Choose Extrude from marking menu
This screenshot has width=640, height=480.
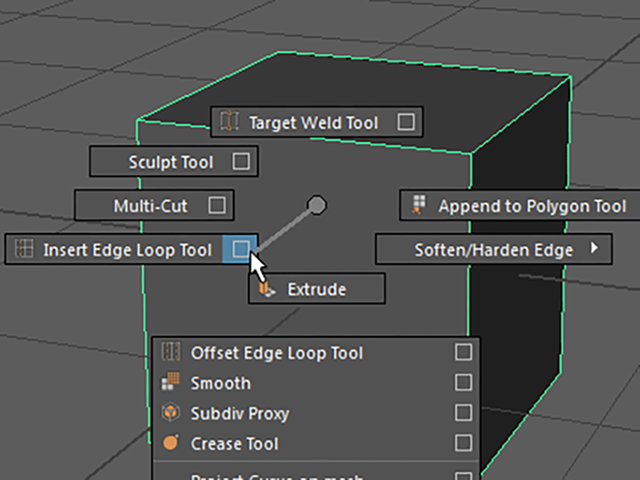[317, 289]
